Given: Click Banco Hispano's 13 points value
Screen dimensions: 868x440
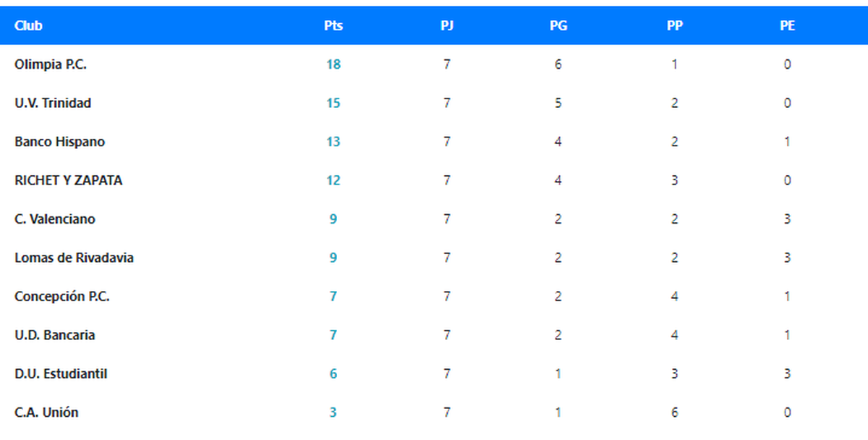Looking at the screenshot, I should (x=333, y=142).
